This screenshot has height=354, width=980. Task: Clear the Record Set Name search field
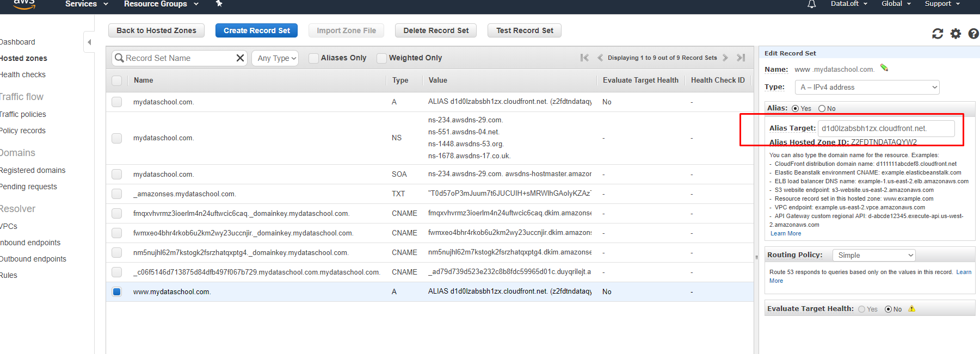coord(240,58)
